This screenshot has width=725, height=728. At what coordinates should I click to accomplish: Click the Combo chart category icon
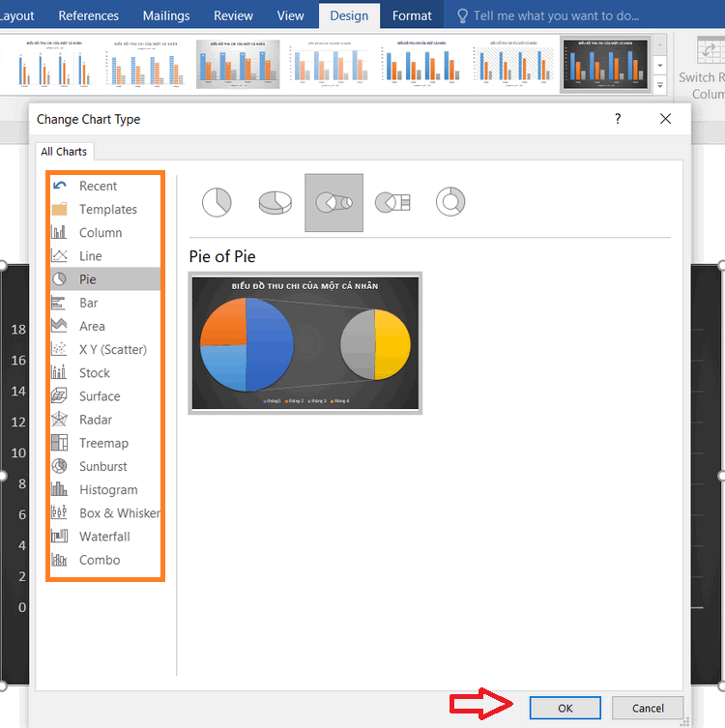tap(59, 560)
